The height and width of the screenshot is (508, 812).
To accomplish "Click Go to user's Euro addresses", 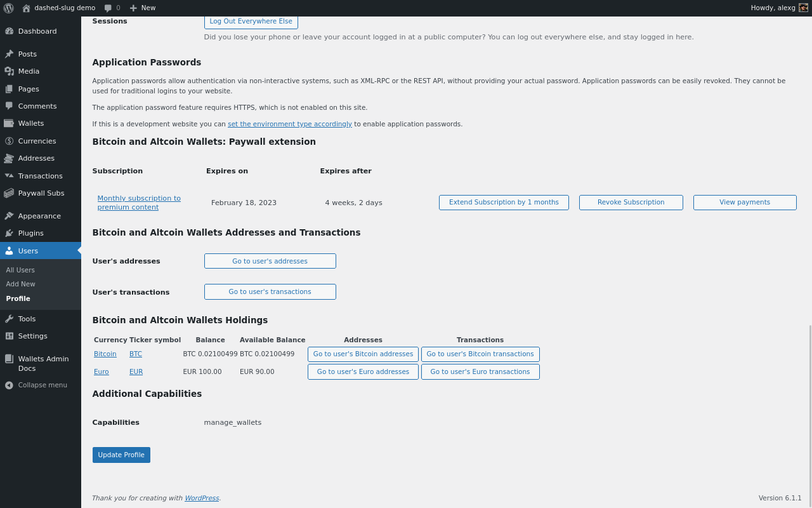I will click(363, 372).
